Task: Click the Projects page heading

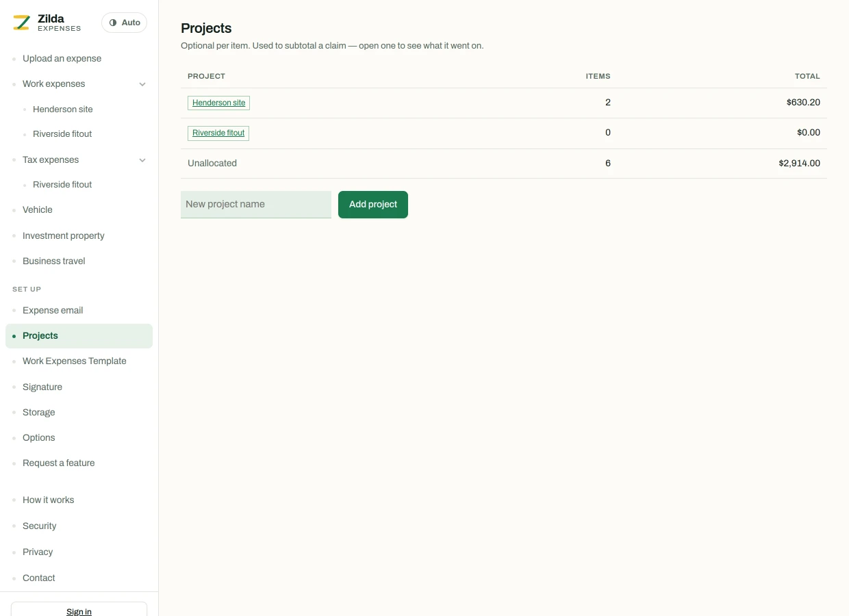Action: 206,28
